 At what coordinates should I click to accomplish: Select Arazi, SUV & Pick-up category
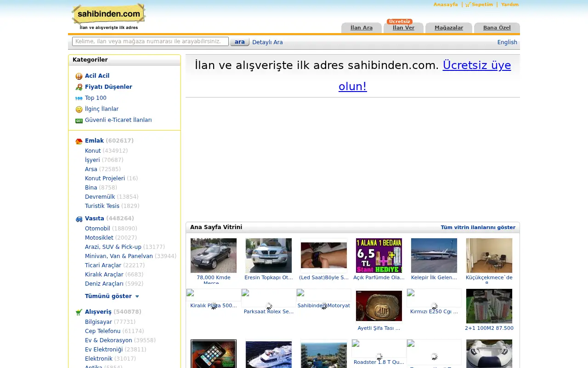pos(113,247)
